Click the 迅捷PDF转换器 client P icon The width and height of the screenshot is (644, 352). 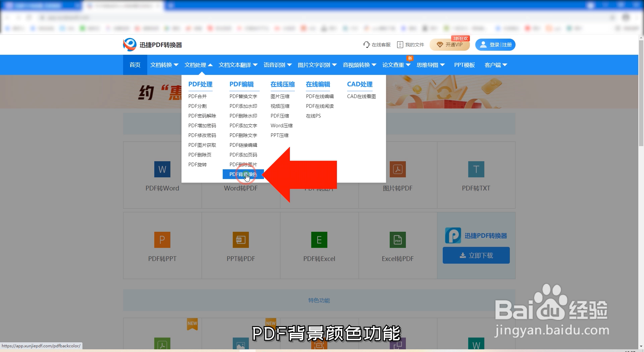[x=453, y=235]
